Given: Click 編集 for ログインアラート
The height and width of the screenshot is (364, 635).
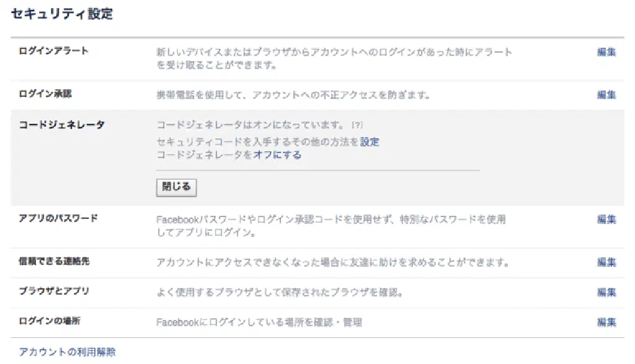Looking at the screenshot, I should pyautogui.click(x=606, y=52).
